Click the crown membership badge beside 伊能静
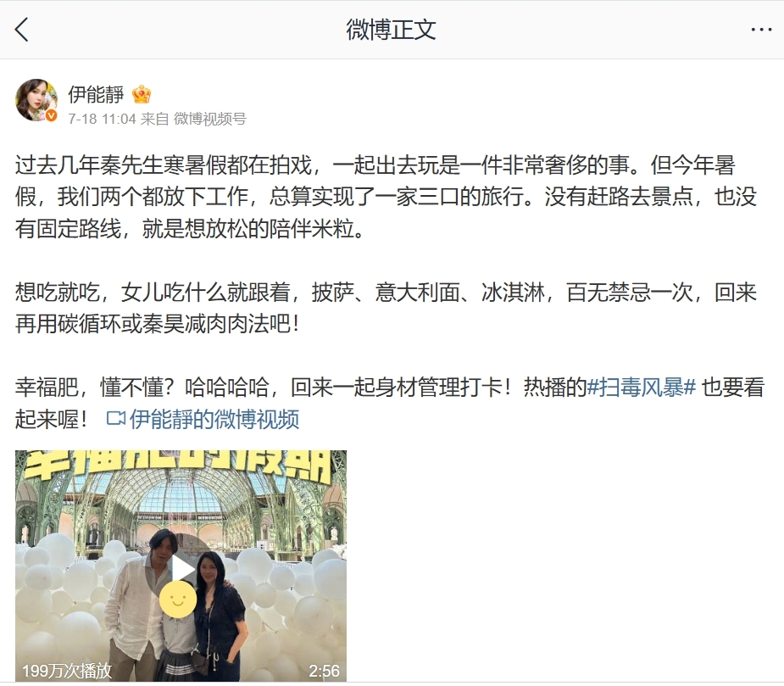Viewport: 784px width, 686px height. pyautogui.click(x=142, y=95)
